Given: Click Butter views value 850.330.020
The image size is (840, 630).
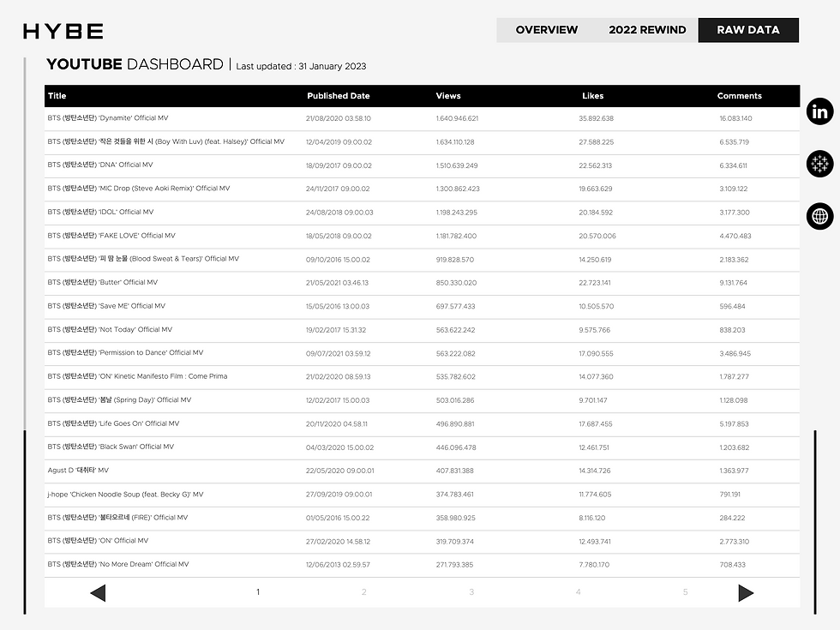Looking at the screenshot, I should pos(456,282).
